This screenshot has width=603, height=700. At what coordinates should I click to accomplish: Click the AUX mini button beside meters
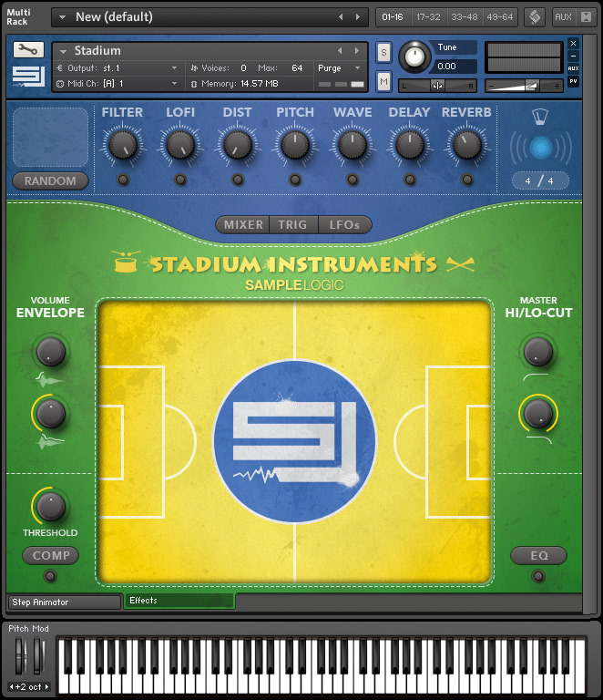point(573,68)
